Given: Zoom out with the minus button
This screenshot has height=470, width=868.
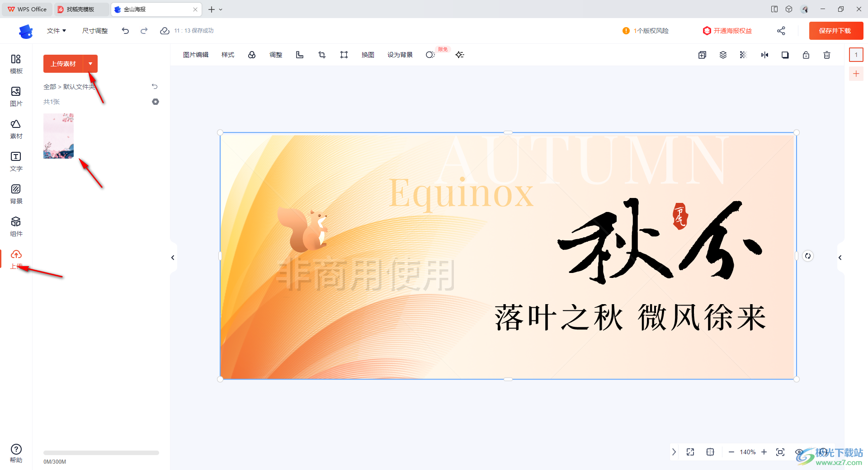Looking at the screenshot, I should click(731, 452).
